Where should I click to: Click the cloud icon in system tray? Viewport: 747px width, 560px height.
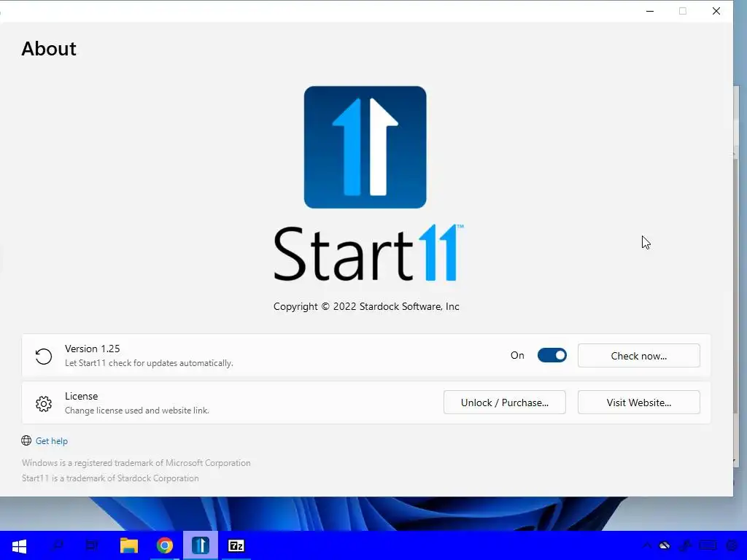665,545
